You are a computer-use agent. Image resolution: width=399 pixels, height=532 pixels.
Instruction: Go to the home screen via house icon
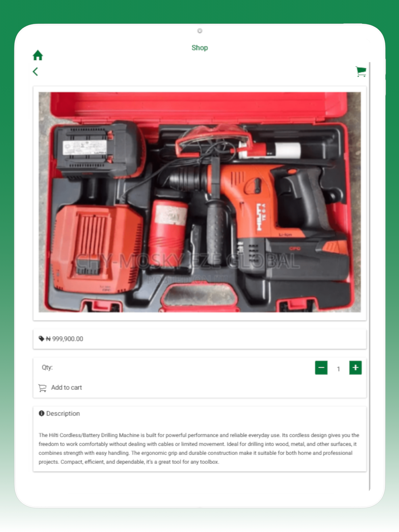(x=38, y=55)
